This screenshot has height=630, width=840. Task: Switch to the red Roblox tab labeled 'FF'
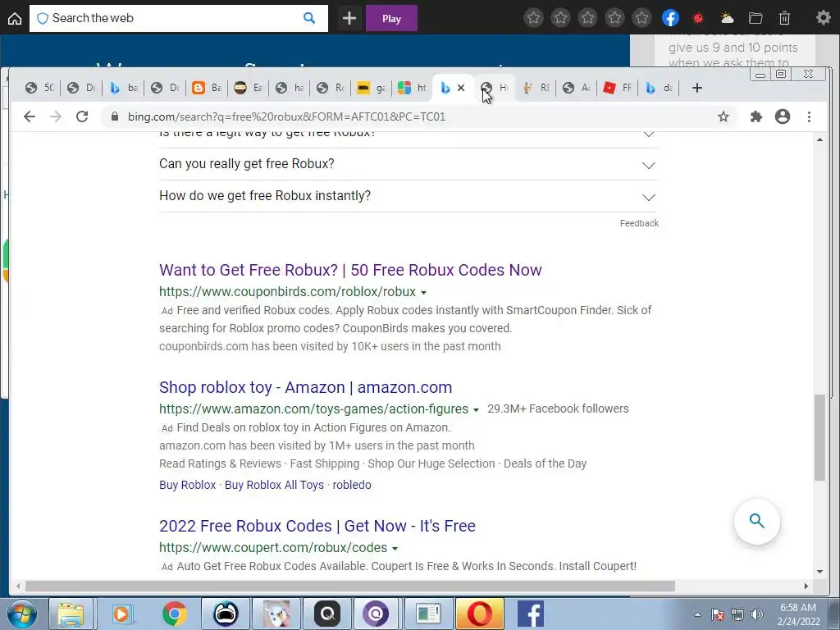click(x=618, y=88)
